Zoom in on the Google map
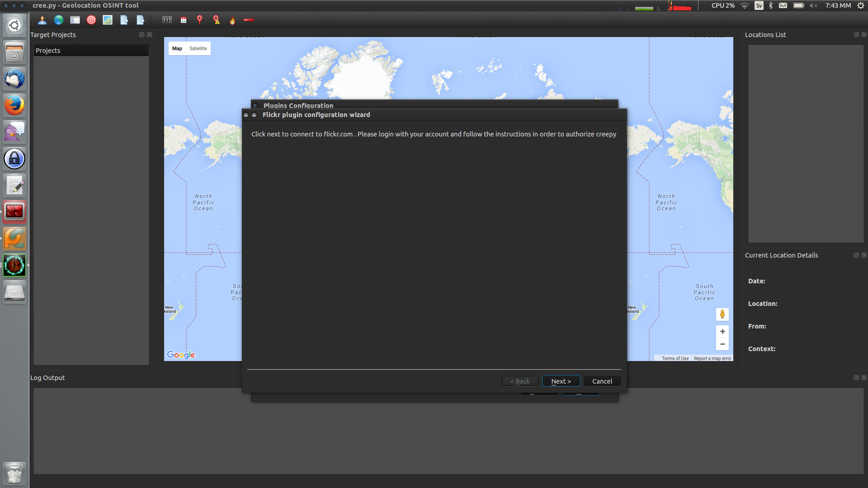Screen dimensions: 868x488 click(x=722, y=332)
